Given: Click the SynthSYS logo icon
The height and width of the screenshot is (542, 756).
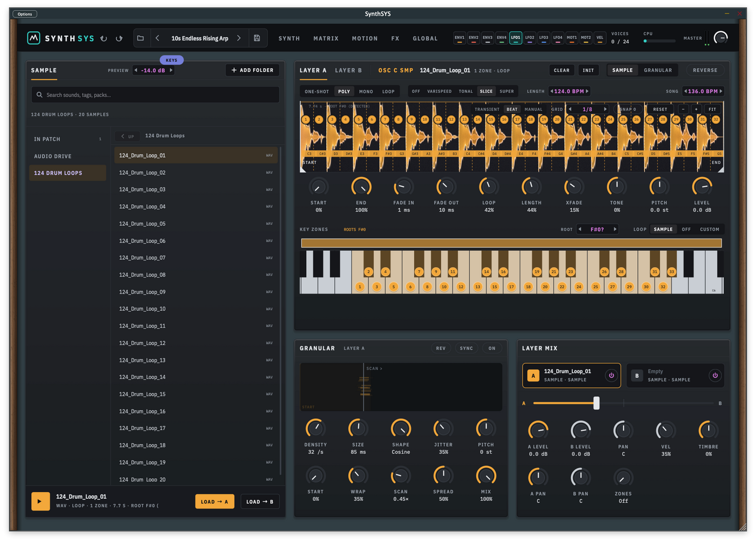Looking at the screenshot, I should (x=34, y=38).
